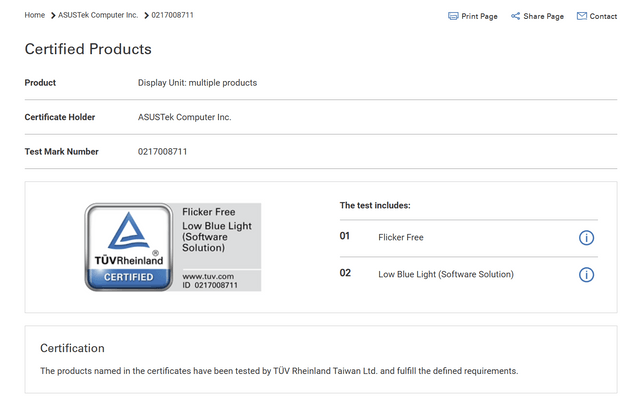Open info icon for Low Blue Light test
Image resolution: width=640 pixels, height=405 pixels.
point(587,275)
